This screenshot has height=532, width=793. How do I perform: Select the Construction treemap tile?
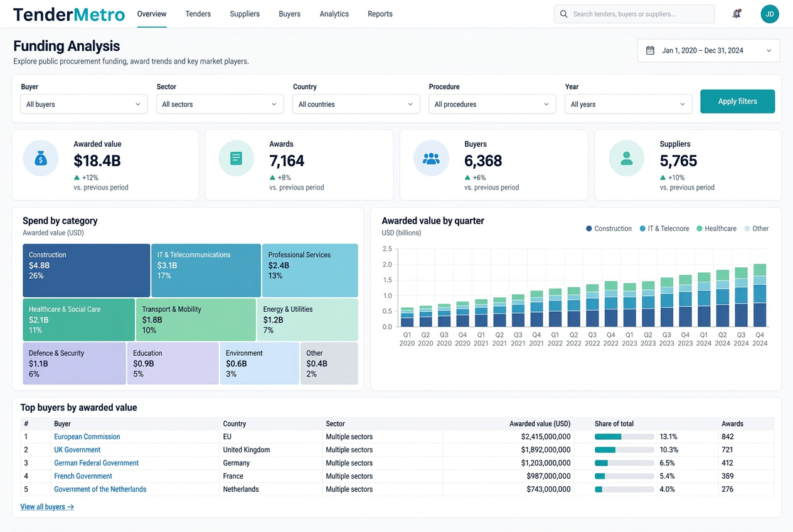(x=87, y=270)
